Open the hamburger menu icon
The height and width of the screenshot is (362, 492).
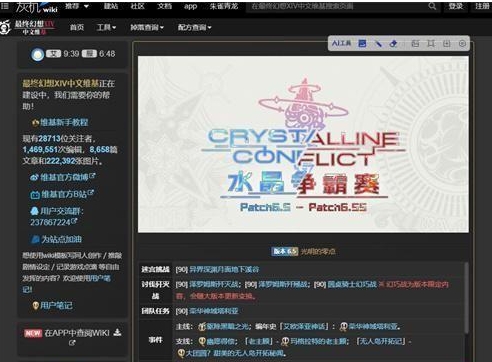click(5, 6)
